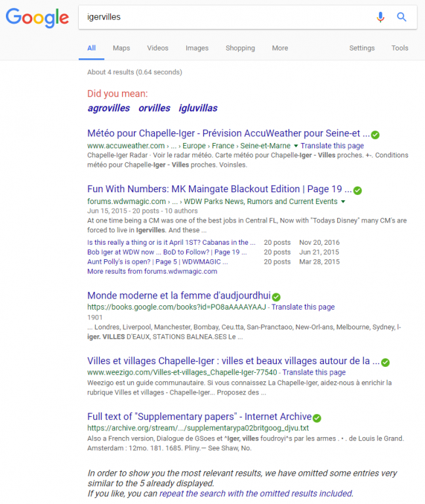Viewport: 425px width, 504px height.
Task: Open 'Is this really a thing' forum thread
Action: tap(171, 242)
